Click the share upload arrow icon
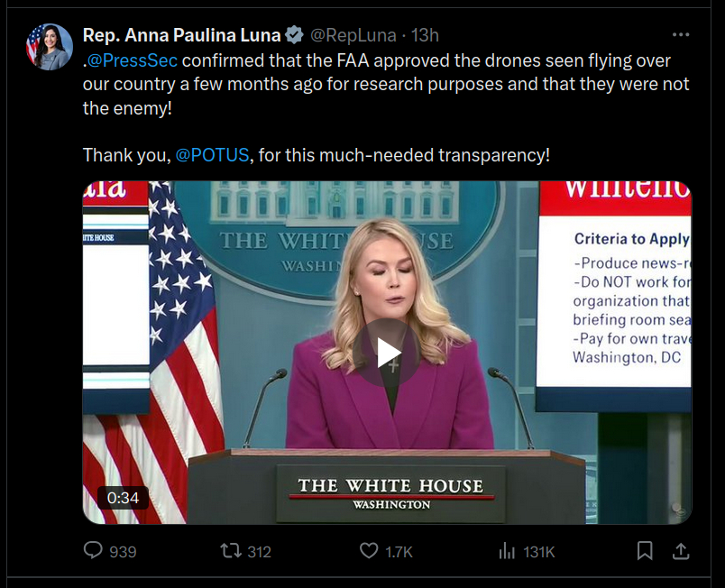 (681, 550)
